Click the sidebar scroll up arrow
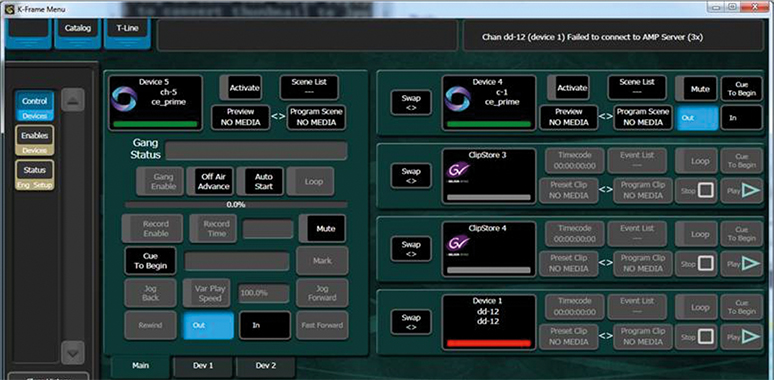Viewport: 774px width, 380px height. tap(73, 100)
